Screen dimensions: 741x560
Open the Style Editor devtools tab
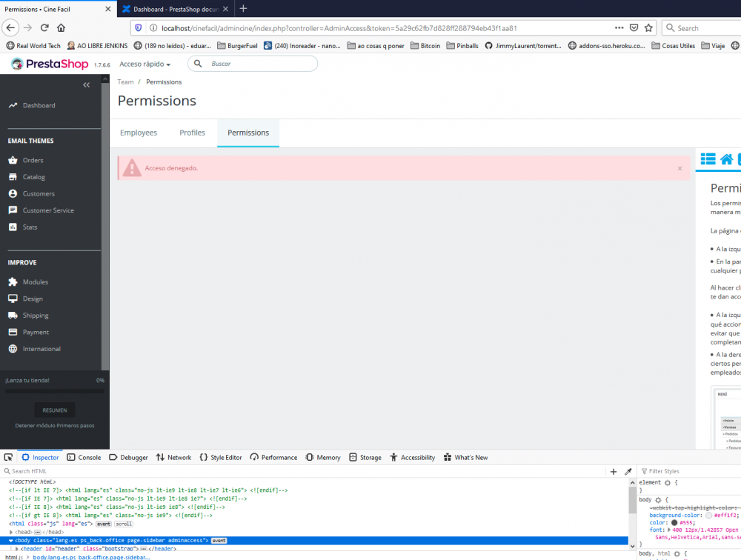click(x=220, y=458)
